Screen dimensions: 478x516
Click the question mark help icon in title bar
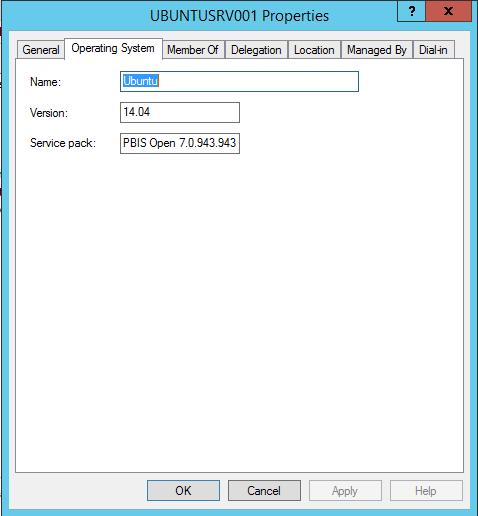[411, 12]
